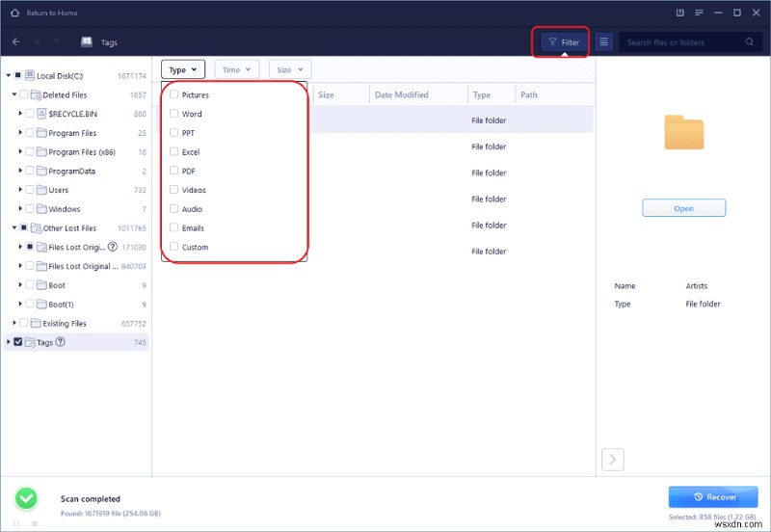Open the Time filter dropdown
Screen dimensions: 771x532
236,69
